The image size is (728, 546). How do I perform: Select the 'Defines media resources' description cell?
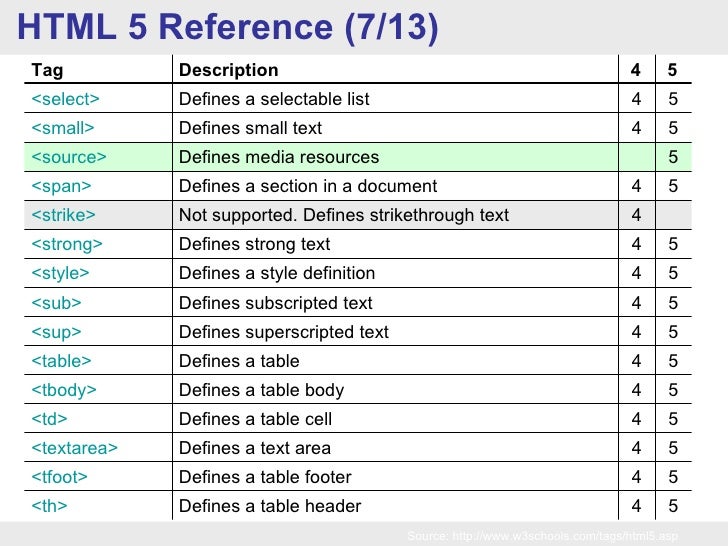tap(395, 157)
